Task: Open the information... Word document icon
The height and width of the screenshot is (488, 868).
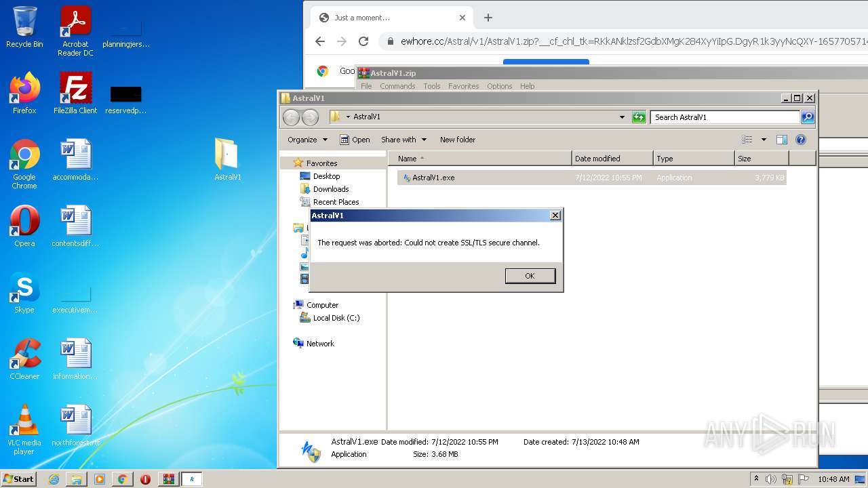Action: pyautogui.click(x=75, y=359)
